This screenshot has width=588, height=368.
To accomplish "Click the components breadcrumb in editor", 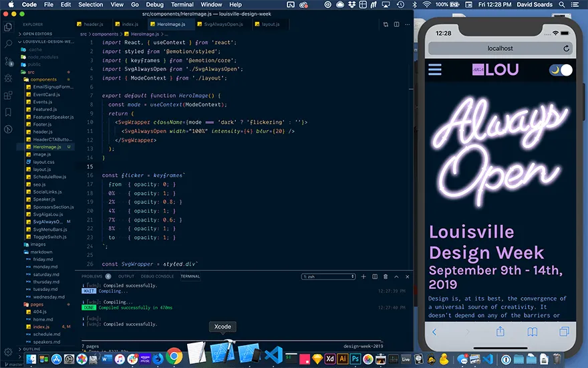I will point(105,34).
